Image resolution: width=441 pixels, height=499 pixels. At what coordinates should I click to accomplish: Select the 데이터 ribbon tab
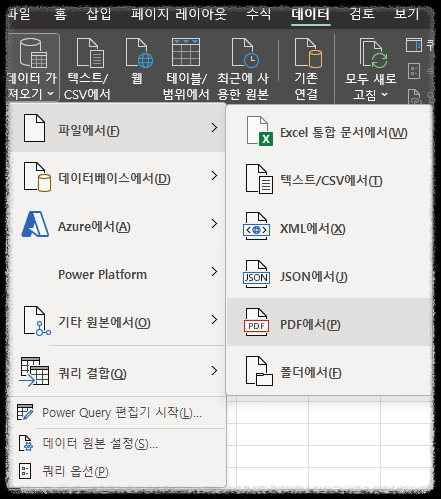tap(311, 14)
